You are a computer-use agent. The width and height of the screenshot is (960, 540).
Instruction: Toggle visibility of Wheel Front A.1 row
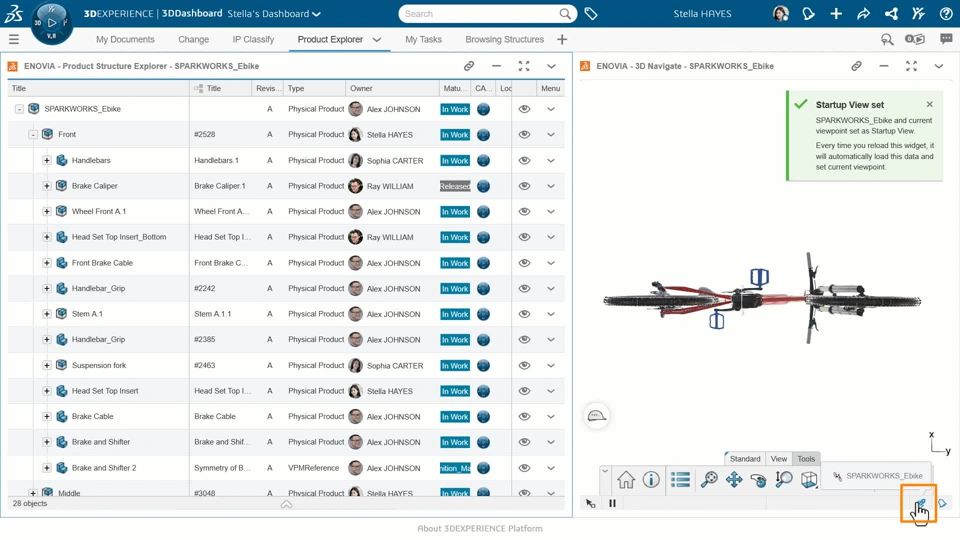coord(524,212)
